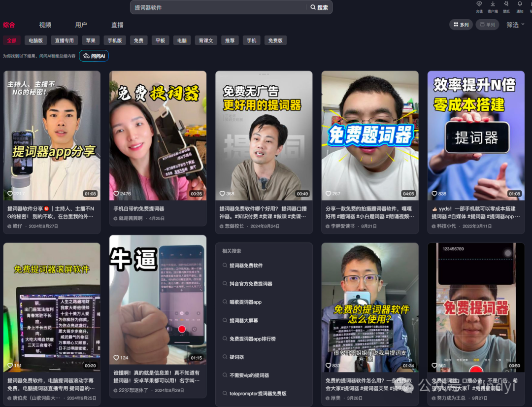
Task: Click the heart icon showing 368 likes
Action: [x=222, y=194]
